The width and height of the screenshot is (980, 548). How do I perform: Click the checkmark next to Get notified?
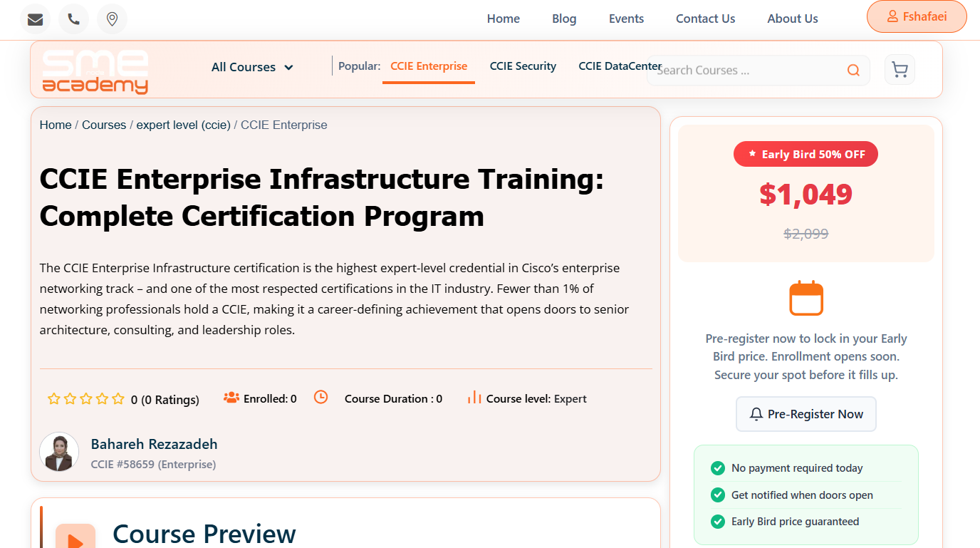pos(718,495)
